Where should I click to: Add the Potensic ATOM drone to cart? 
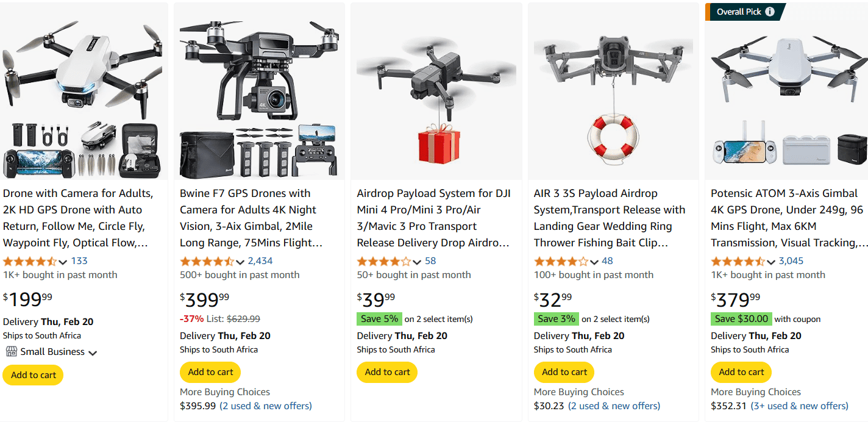coord(741,372)
